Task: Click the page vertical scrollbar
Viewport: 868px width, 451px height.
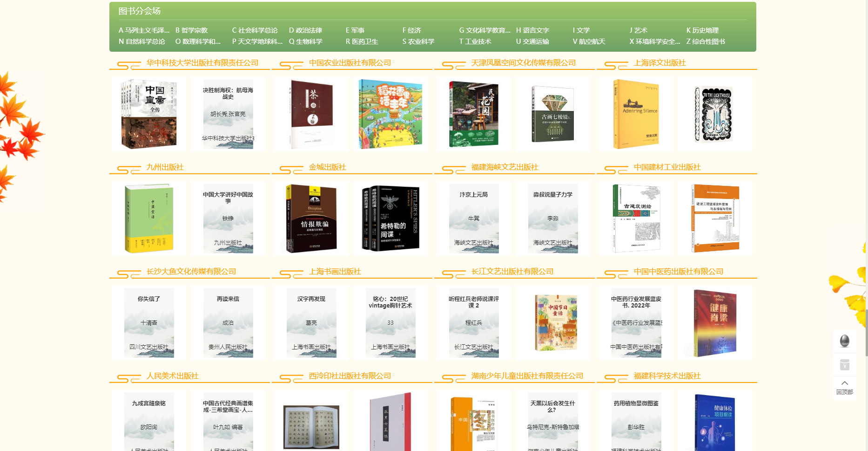Action: pos(866,332)
